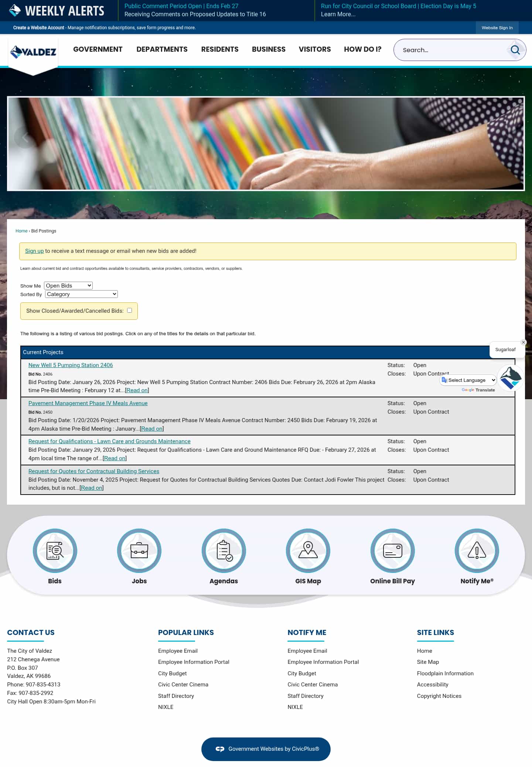This screenshot has height=767, width=532.
Task: Open New Well 5 Pumping Station 2406 bid
Action: (x=71, y=365)
